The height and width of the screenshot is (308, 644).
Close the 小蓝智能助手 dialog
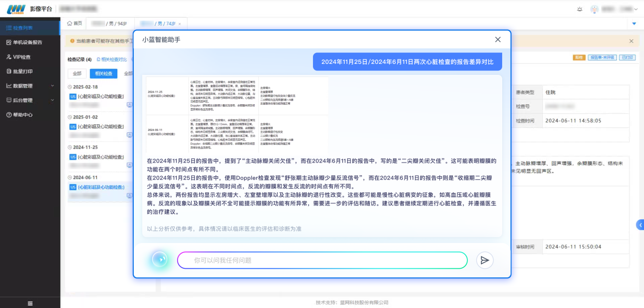[498, 39]
